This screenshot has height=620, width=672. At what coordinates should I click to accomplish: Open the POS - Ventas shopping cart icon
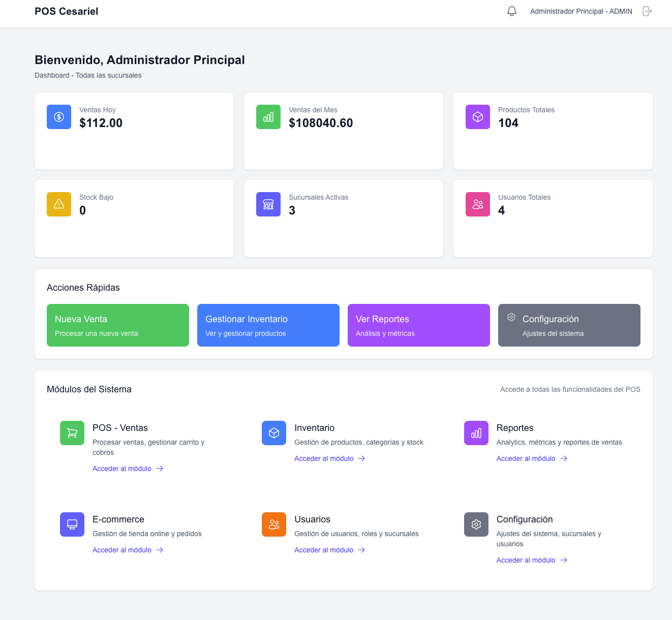click(72, 432)
